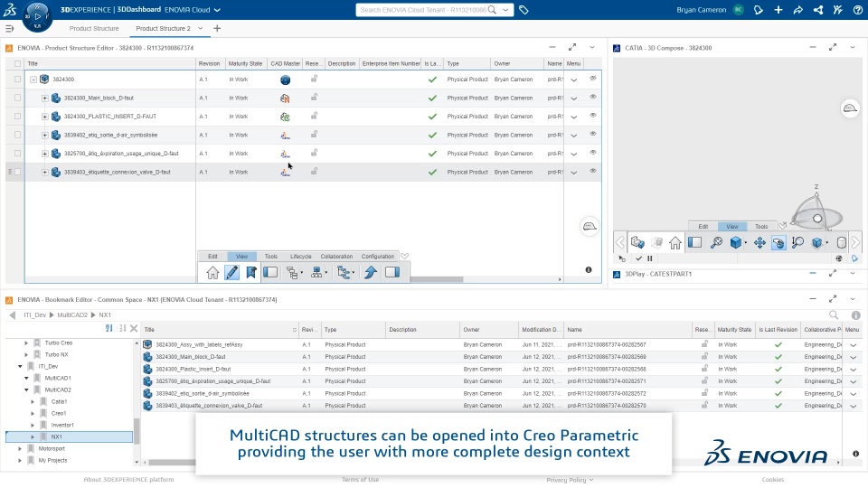Click About 3DEXPERIENCE platform link

(128, 480)
